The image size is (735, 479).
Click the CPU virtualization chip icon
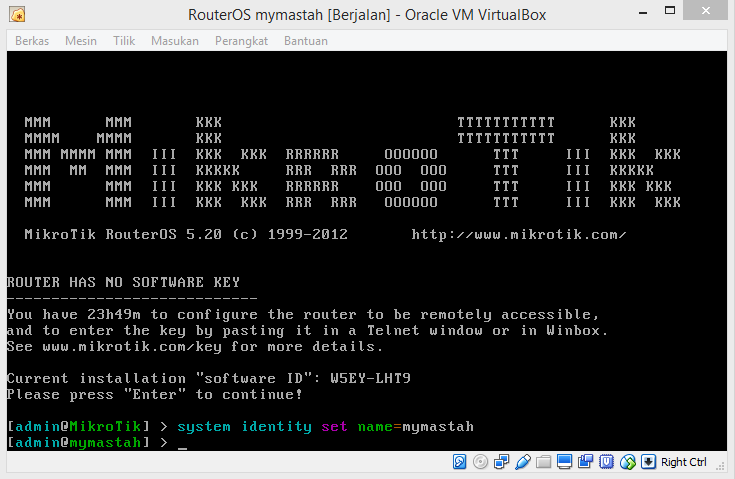(x=606, y=462)
